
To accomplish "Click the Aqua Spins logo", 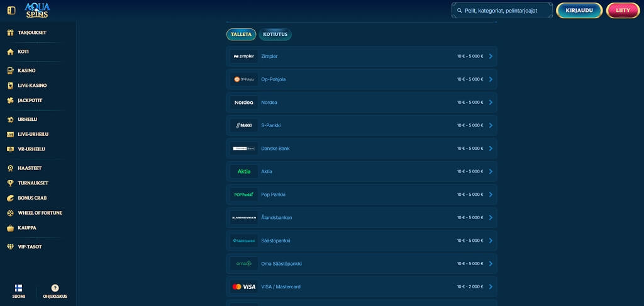I will point(37,10).
